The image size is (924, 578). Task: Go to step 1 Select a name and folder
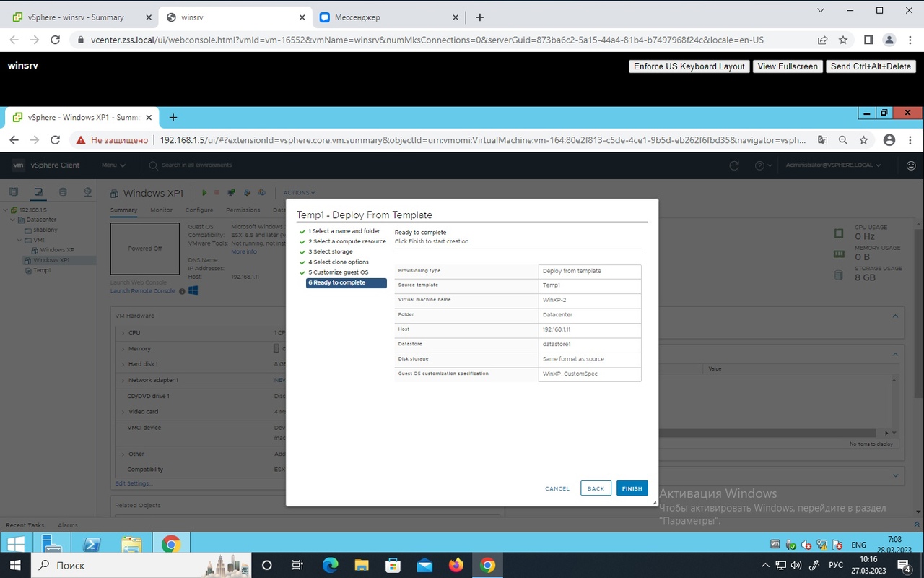click(x=344, y=231)
